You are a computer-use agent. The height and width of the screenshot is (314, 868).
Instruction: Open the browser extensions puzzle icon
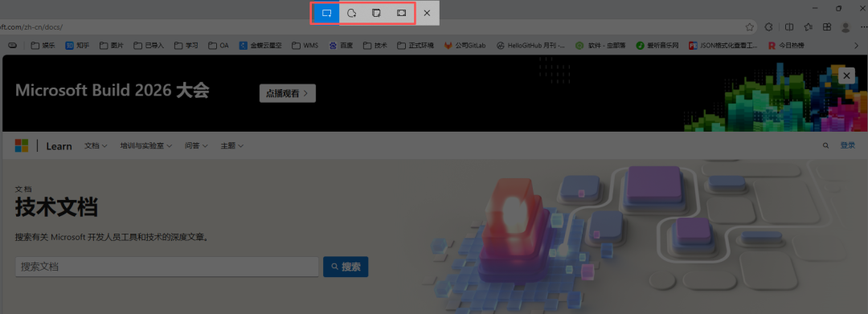coord(769,27)
